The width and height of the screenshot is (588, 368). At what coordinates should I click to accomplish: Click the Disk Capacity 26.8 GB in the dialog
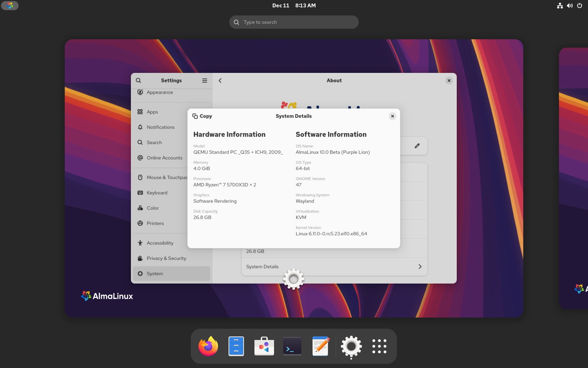point(202,218)
